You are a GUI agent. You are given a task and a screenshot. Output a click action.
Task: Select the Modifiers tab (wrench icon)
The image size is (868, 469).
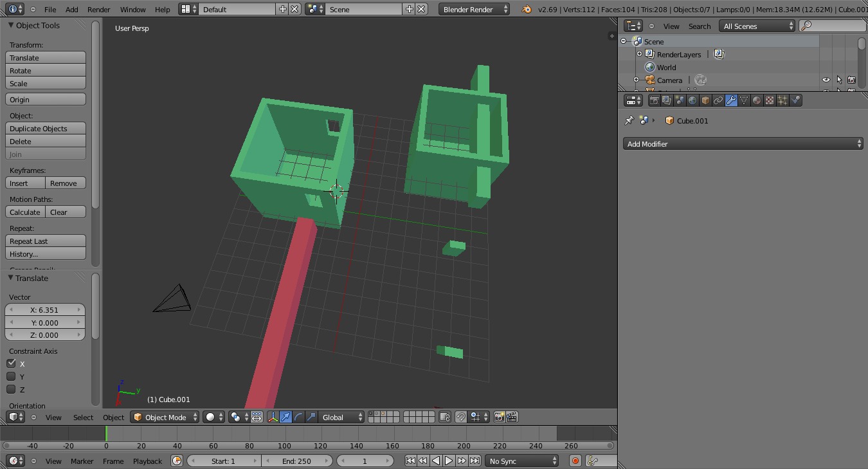click(731, 100)
